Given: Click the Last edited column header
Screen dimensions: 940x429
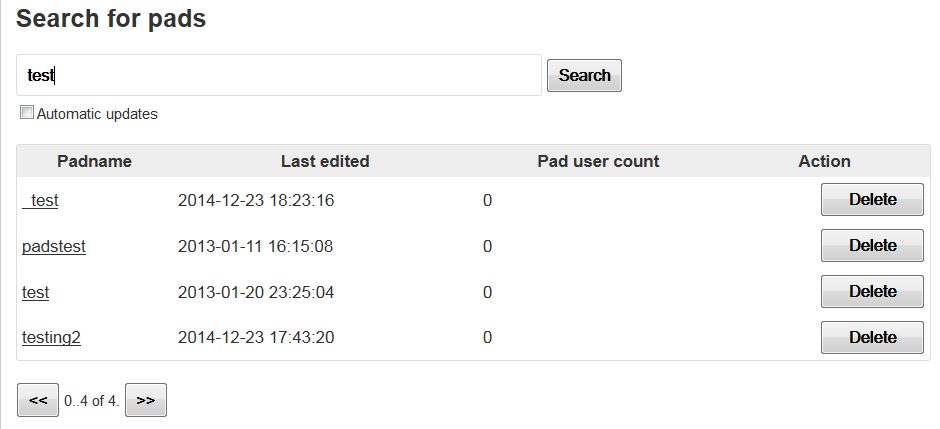Looking at the screenshot, I should pos(325,161).
